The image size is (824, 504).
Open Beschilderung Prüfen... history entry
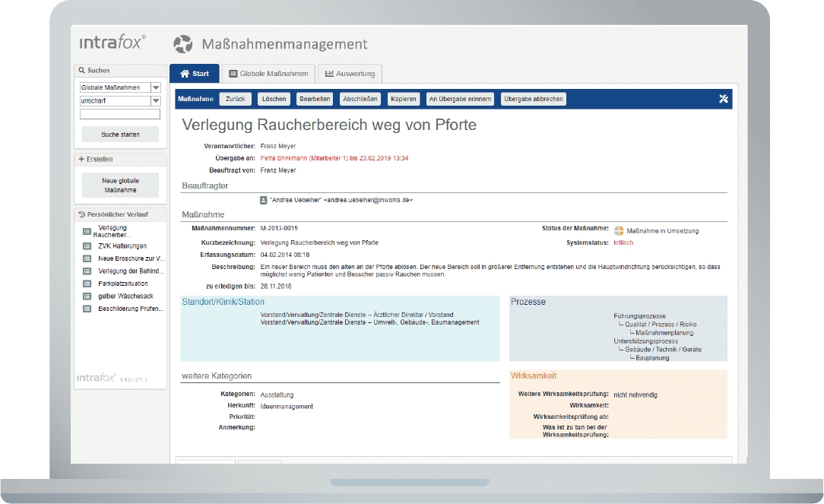[x=131, y=309]
